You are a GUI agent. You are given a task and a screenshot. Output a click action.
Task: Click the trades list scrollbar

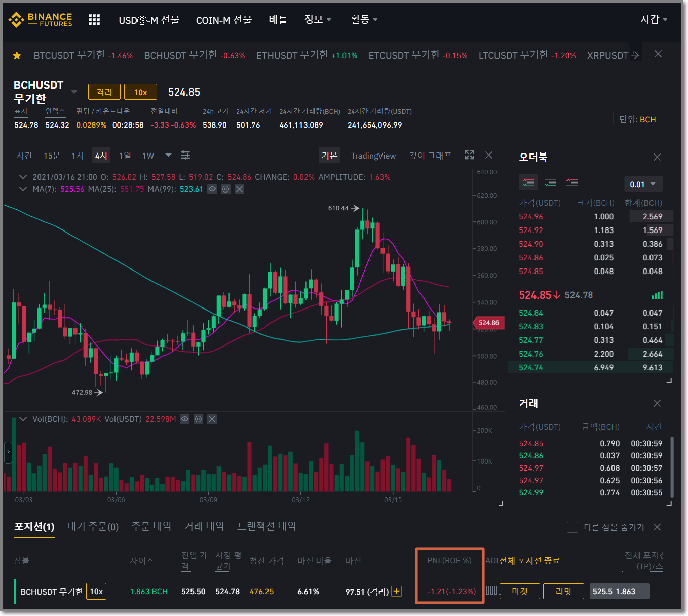(x=672, y=467)
